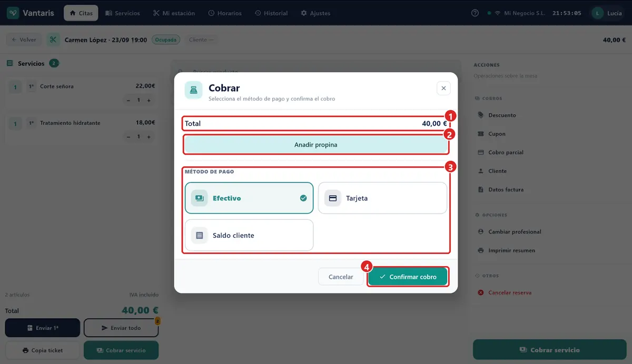The height and width of the screenshot is (364, 632).
Task: Decrease the Corte señora quantity with minus
Action: [129, 100]
